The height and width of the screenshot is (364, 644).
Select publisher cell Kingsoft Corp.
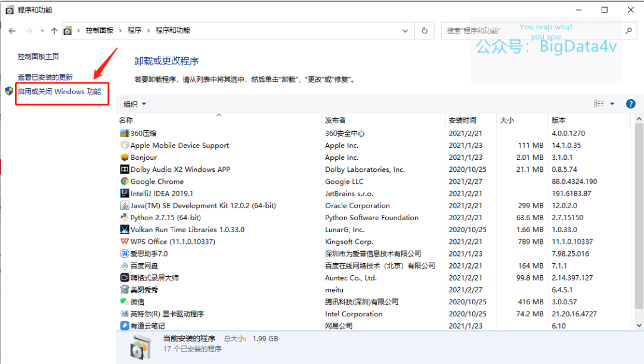click(349, 242)
